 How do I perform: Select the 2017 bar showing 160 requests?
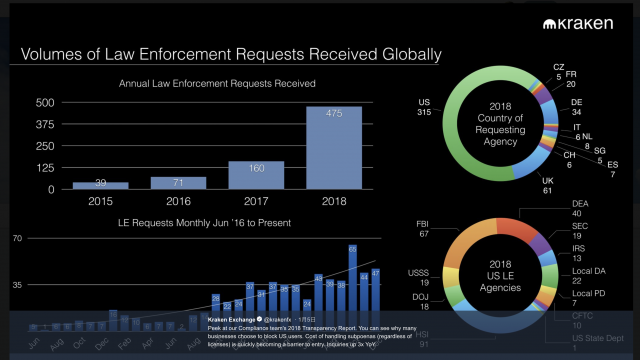(x=256, y=175)
